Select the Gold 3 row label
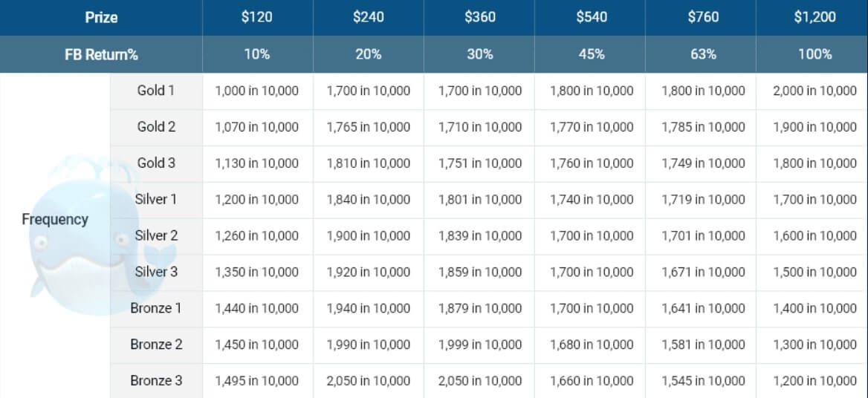Screen dimensions: 868x398 click(156, 163)
